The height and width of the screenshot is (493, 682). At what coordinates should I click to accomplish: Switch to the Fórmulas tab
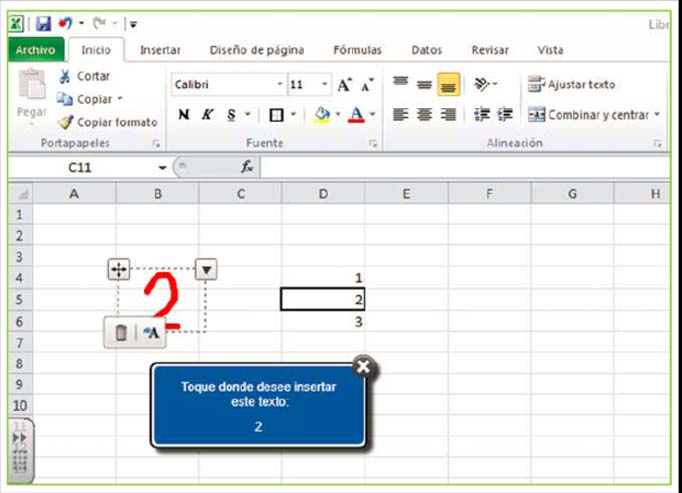click(x=357, y=50)
